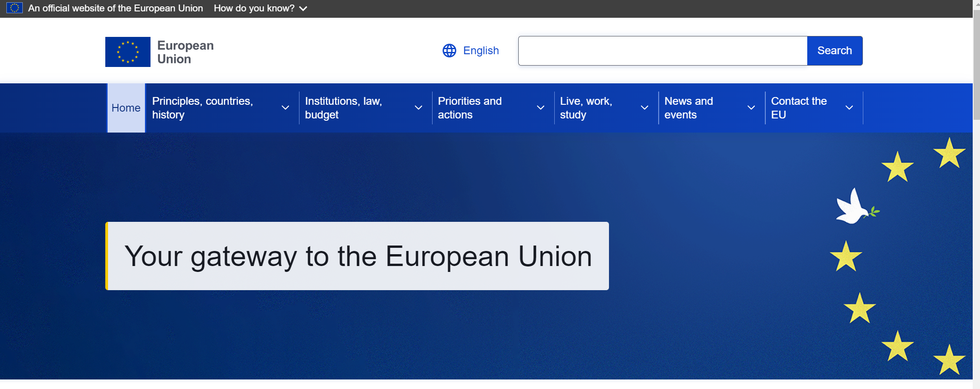Expand Priorities and actions chevron
The width and height of the screenshot is (980, 389).
(x=541, y=108)
